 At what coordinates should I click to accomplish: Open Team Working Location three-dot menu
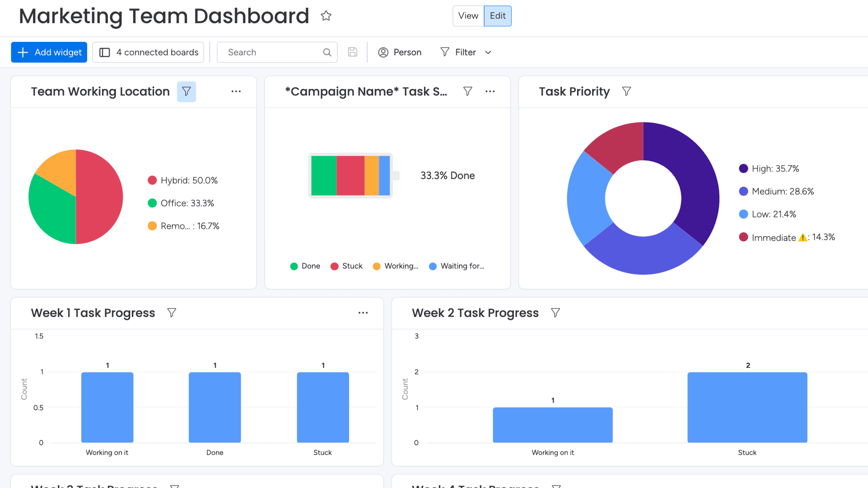pyautogui.click(x=236, y=91)
